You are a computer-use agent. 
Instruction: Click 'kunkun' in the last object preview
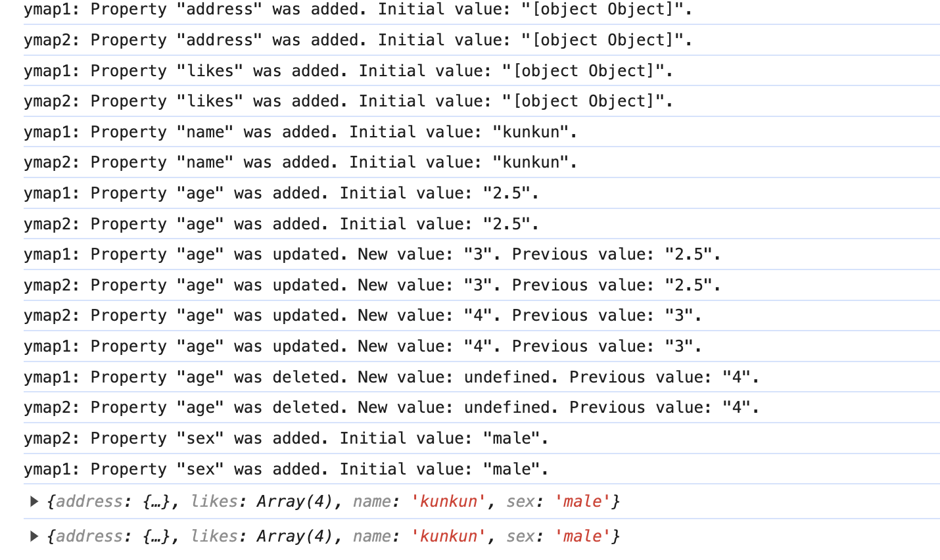pos(448,536)
